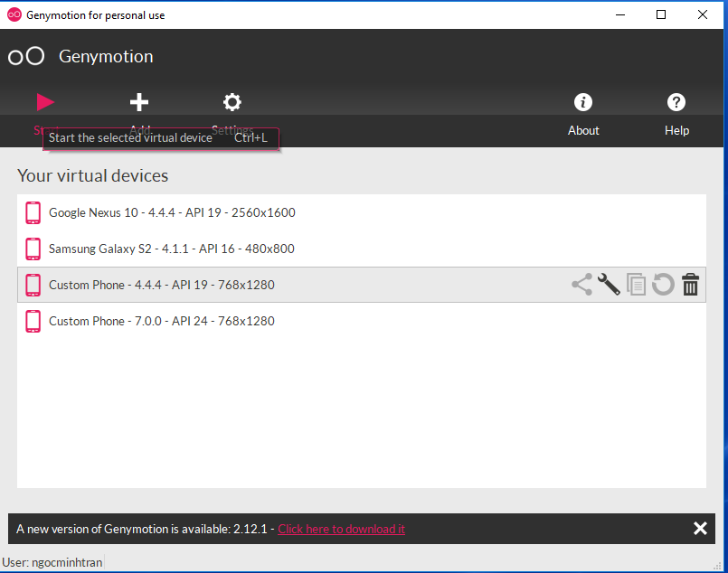Minimize the Genymotion window

click(x=620, y=14)
